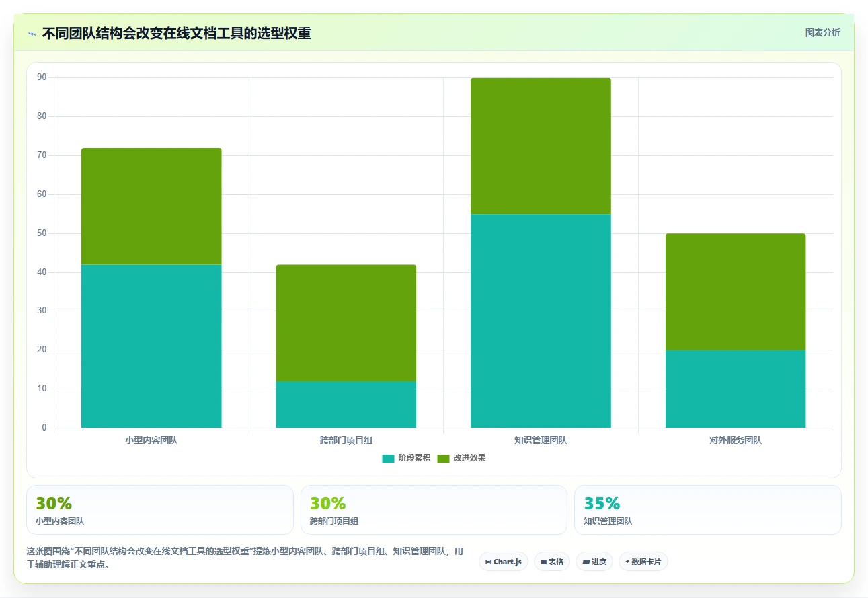Viewport: 868px width, 598px height.
Task: Click the x-axis label 跨部门项目组
Action: (346, 441)
